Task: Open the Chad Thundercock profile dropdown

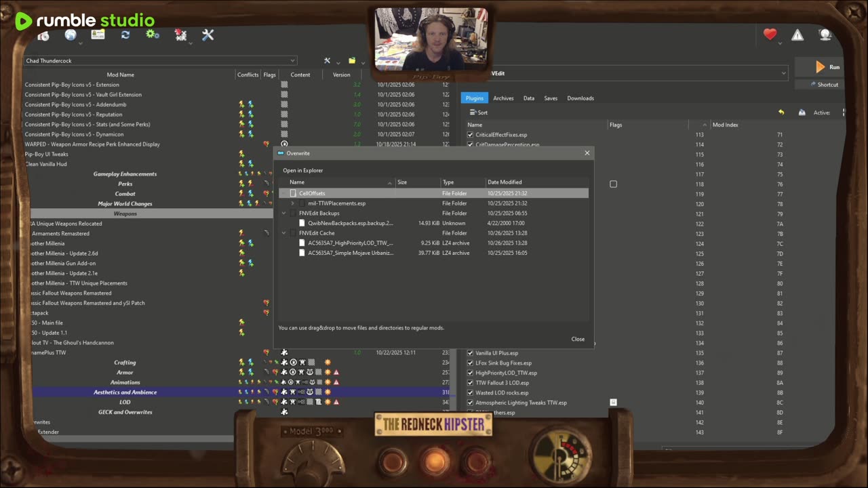Action: pyautogui.click(x=160, y=61)
